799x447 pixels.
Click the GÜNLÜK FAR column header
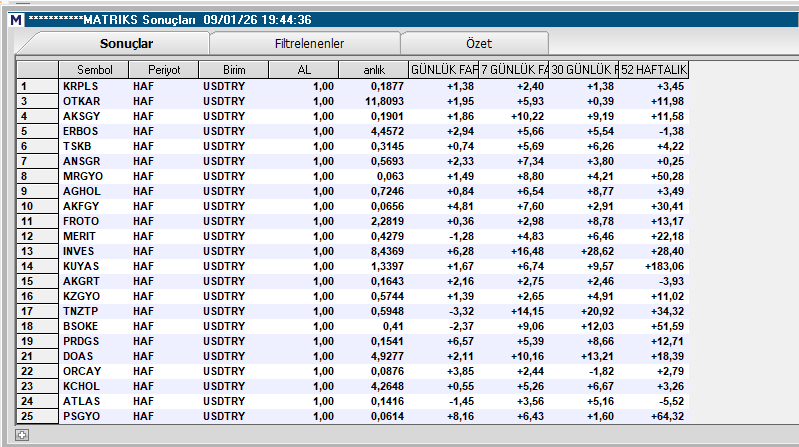(443, 70)
